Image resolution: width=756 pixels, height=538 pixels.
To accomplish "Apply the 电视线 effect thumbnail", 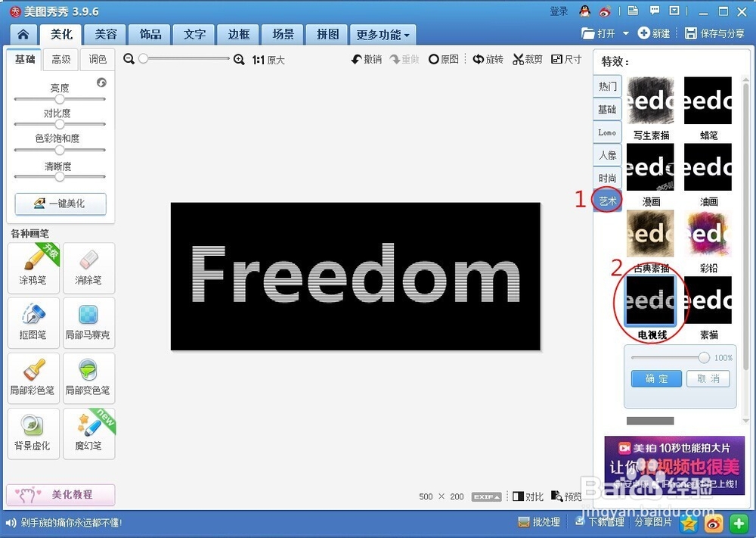I will (650, 300).
